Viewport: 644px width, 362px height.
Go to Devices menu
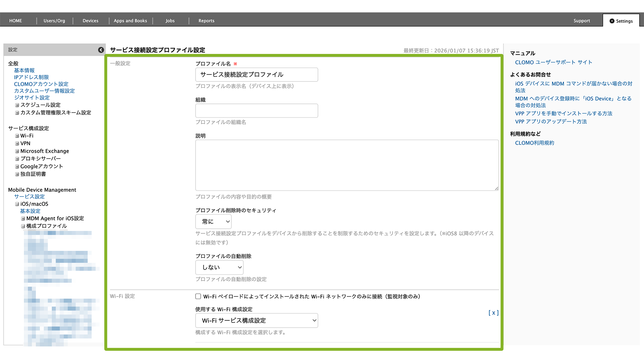[x=91, y=21]
